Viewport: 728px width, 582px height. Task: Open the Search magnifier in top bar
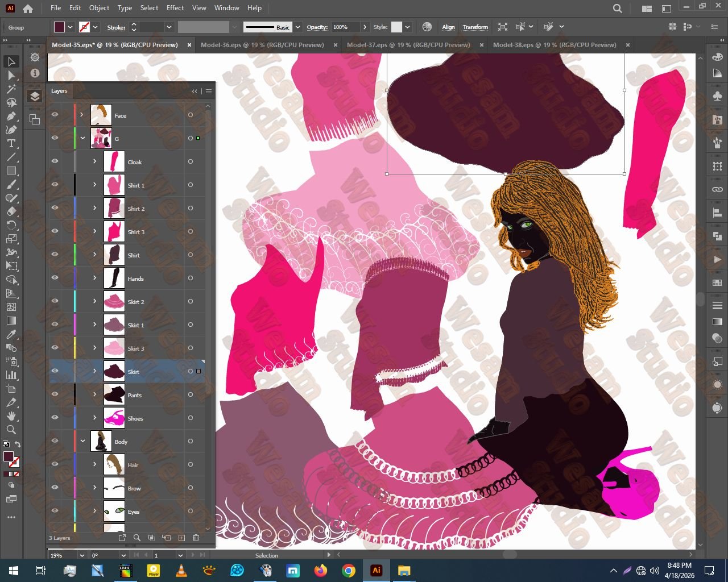[618, 9]
